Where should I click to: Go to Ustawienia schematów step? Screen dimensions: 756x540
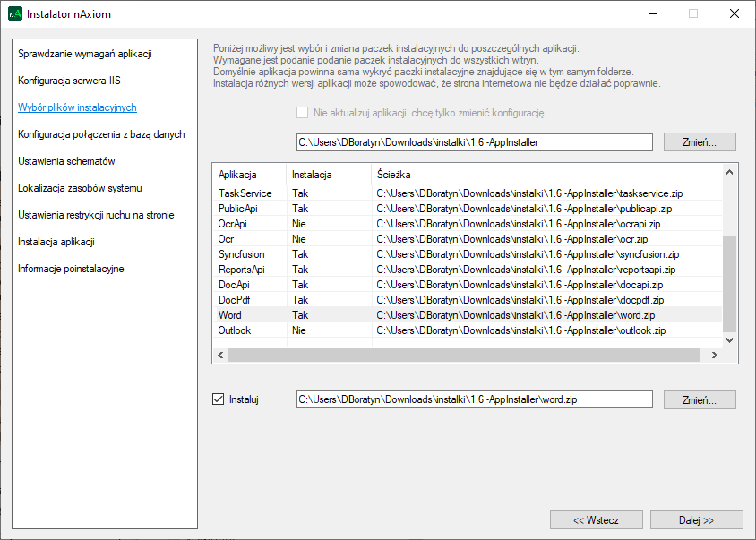[x=66, y=161]
